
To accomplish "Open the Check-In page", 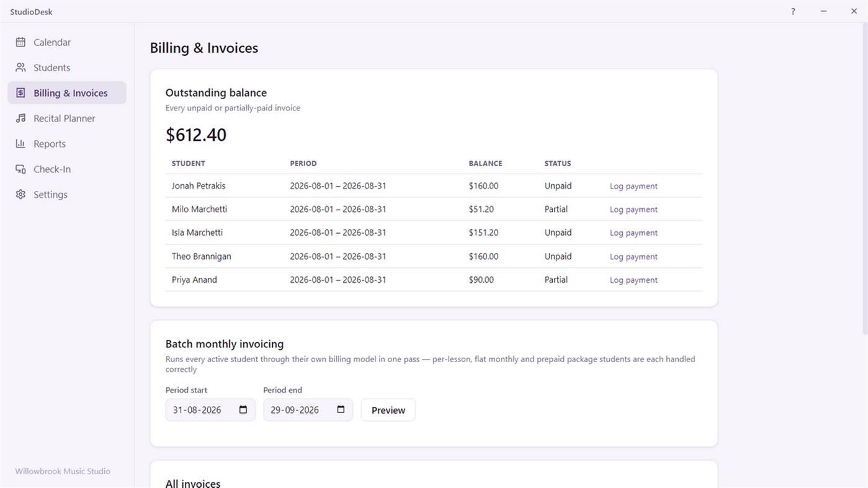I will (67, 169).
